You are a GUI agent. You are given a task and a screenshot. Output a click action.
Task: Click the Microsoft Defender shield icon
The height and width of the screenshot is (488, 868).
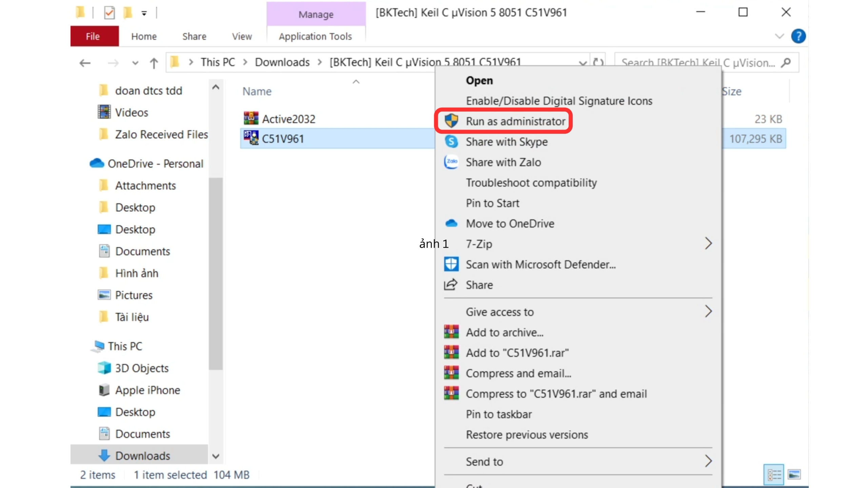(451, 264)
